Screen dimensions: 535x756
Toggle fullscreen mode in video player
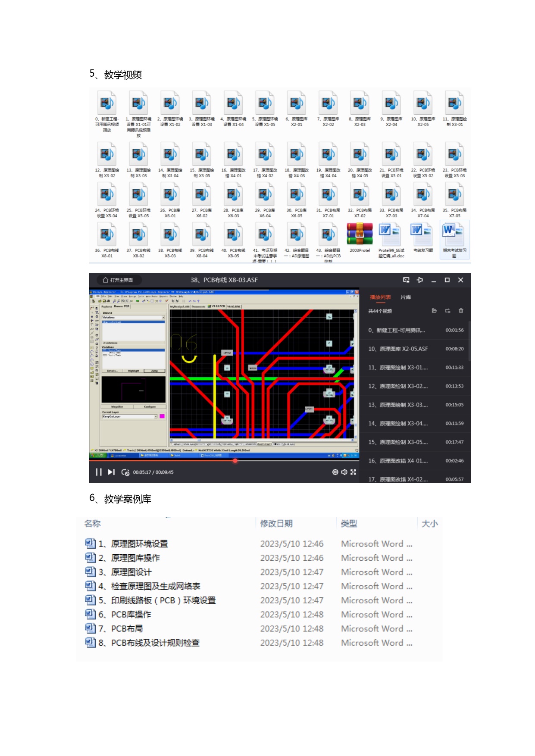point(353,472)
